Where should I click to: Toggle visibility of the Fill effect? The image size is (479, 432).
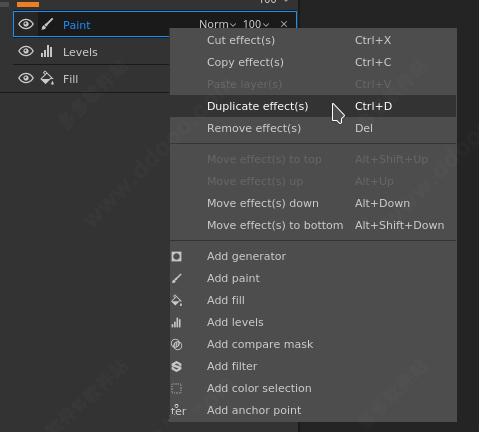(26, 78)
